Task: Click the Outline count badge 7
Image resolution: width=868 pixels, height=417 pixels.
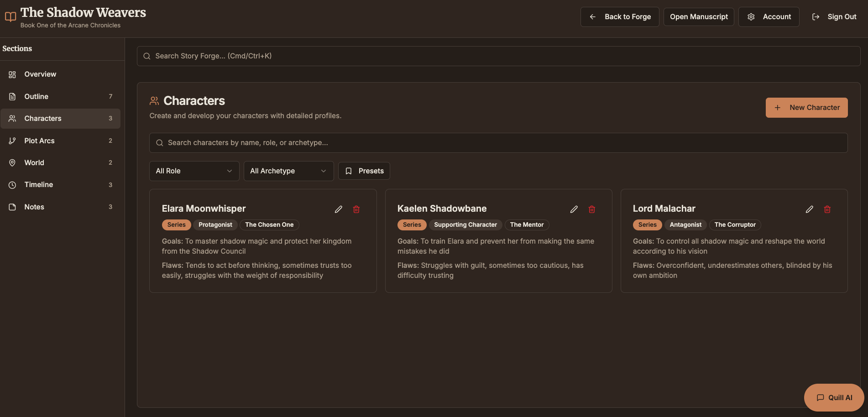Action: (x=110, y=97)
